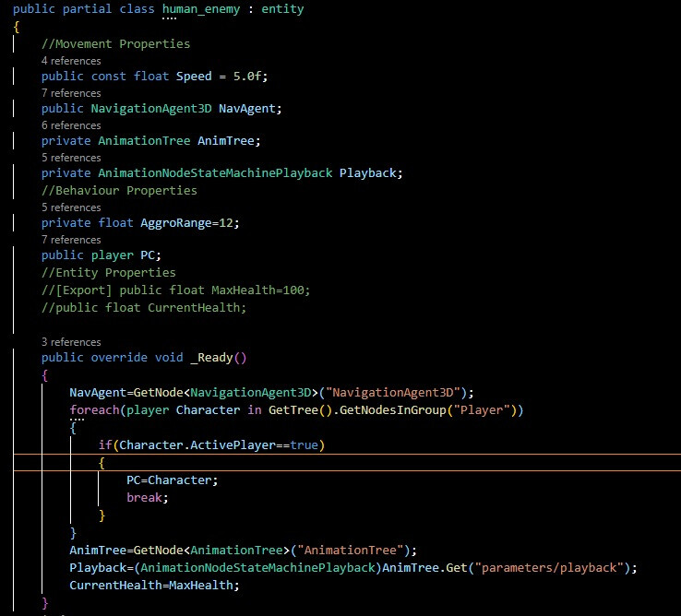This screenshot has width=681, height=616.
Task: Click 'Character.ActivePlayer==true' condition
Action: 219,445
